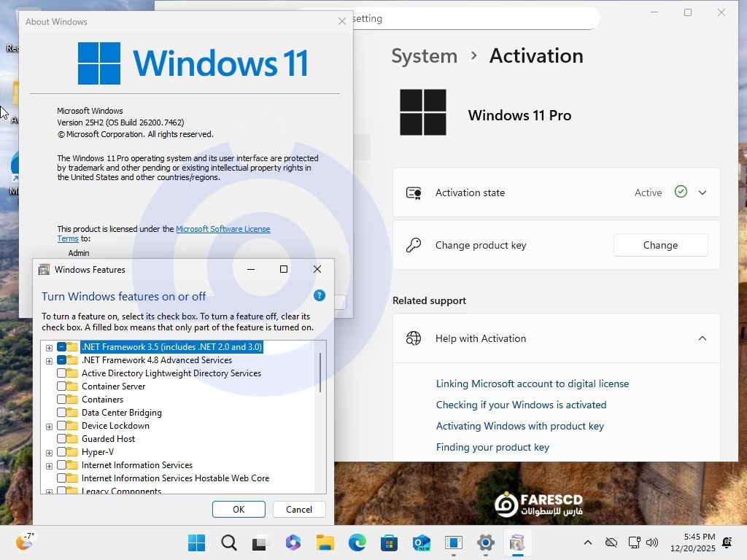The height and width of the screenshot is (560, 747).
Task: Click the Windows Features help question mark icon
Action: click(x=319, y=295)
